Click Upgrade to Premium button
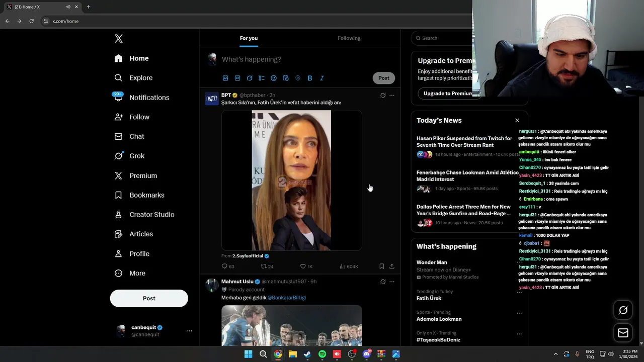 point(447,94)
